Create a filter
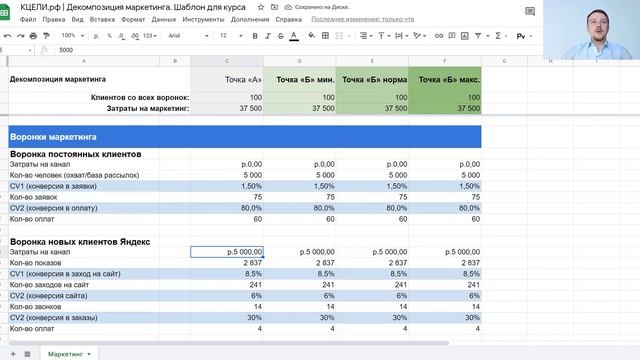This screenshot has height=360, width=640. 478,36
